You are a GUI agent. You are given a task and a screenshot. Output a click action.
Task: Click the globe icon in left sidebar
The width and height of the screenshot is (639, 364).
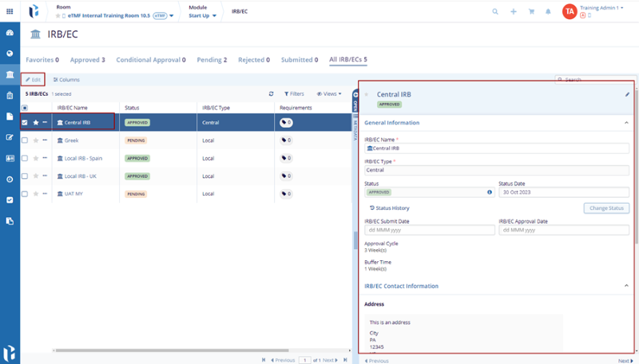(x=10, y=53)
